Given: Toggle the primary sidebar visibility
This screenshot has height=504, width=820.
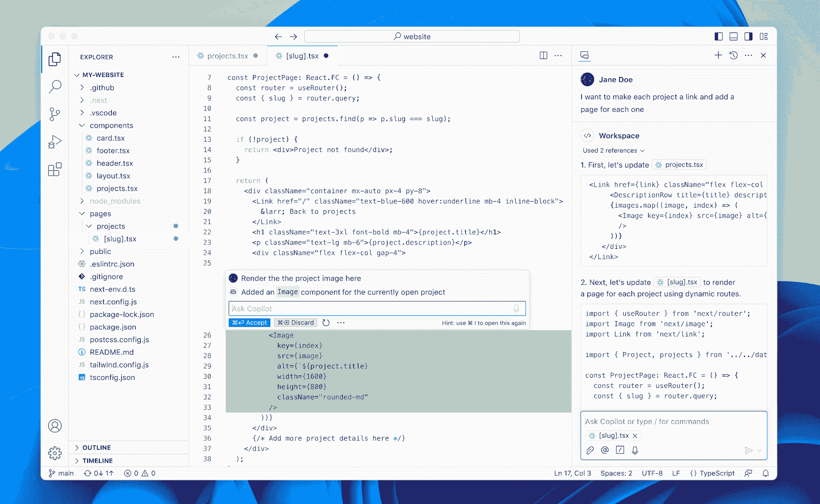Looking at the screenshot, I should point(718,37).
